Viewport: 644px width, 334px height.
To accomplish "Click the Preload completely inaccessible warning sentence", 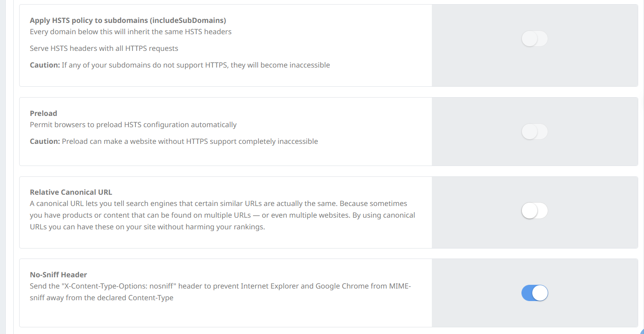I will pos(190,141).
